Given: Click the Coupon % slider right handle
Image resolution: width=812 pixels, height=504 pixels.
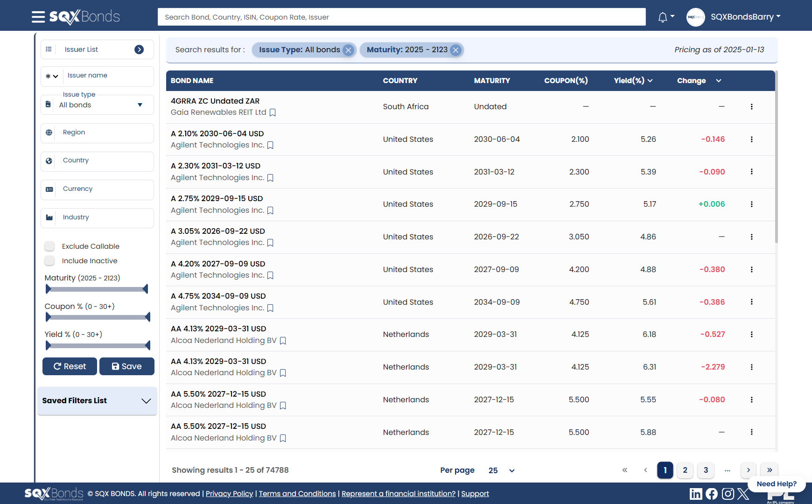Looking at the screenshot, I should click(147, 317).
